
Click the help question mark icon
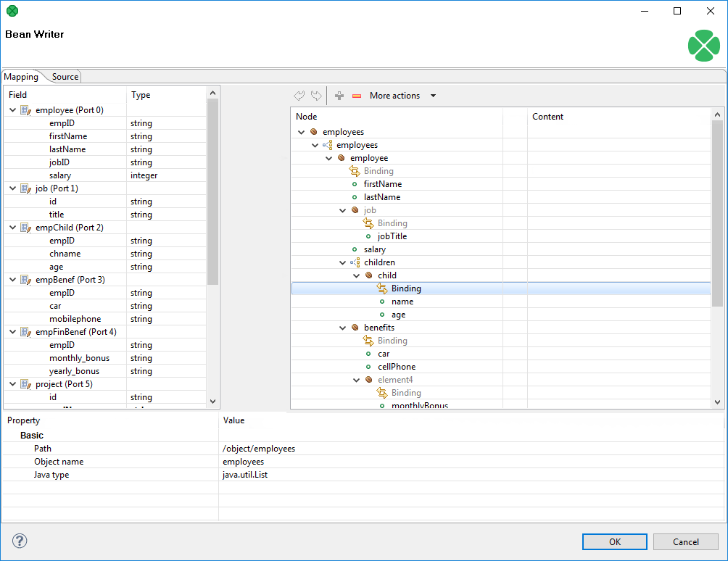20,541
